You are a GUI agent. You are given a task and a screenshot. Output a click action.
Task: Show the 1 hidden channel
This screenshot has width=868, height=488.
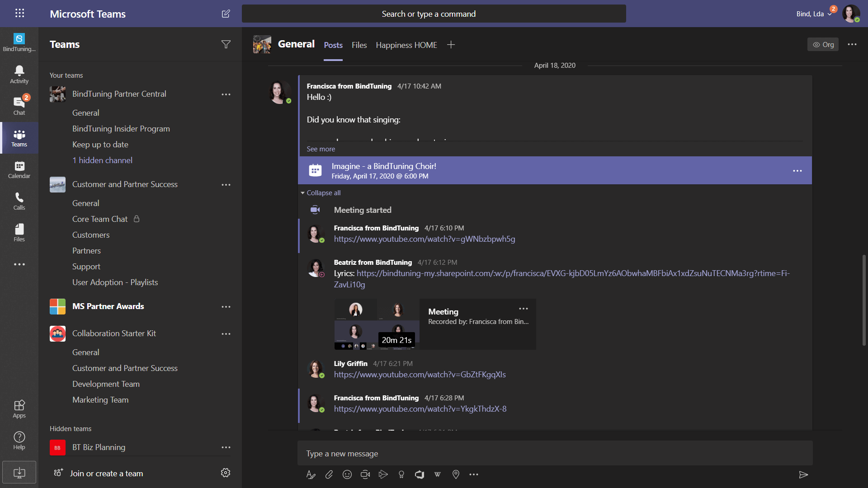pos(102,160)
